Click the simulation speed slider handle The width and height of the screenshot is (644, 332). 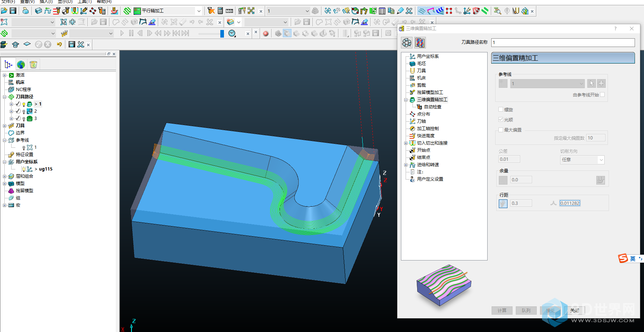click(x=222, y=34)
